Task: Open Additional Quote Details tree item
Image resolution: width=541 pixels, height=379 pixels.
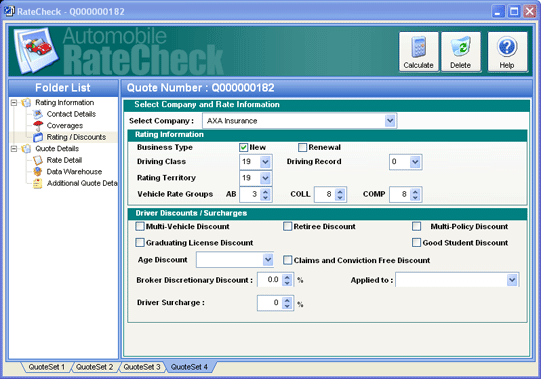Action: tap(82, 183)
